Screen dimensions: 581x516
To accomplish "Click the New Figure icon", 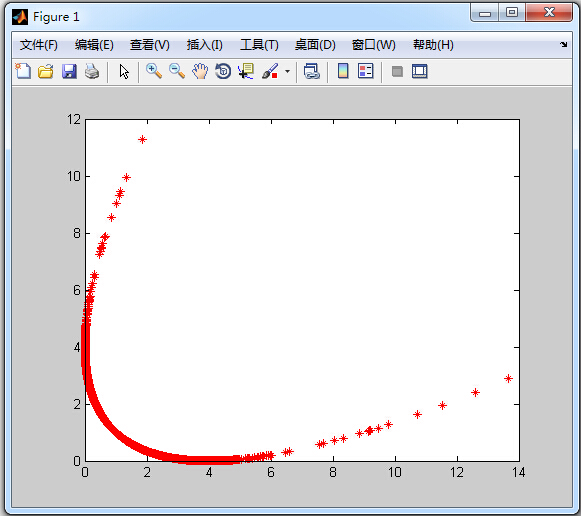I will pyautogui.click(x=23, y=71).
